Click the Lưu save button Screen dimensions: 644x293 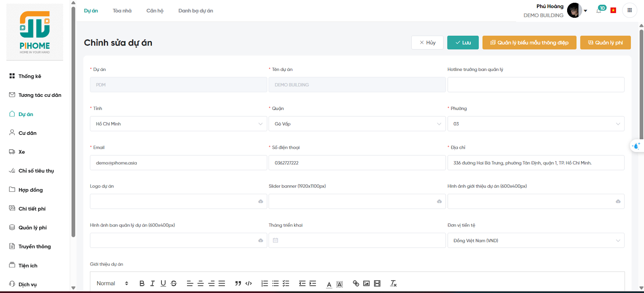click(x=463, y=43)
